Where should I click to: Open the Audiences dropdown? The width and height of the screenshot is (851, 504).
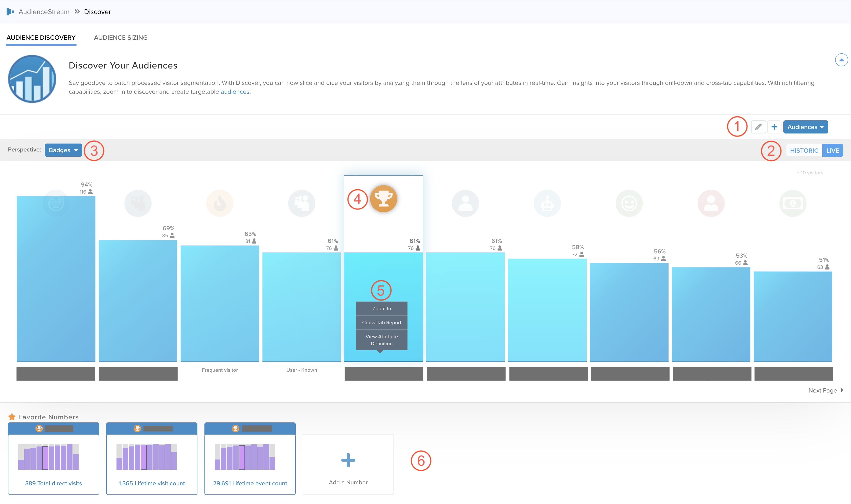805,127
